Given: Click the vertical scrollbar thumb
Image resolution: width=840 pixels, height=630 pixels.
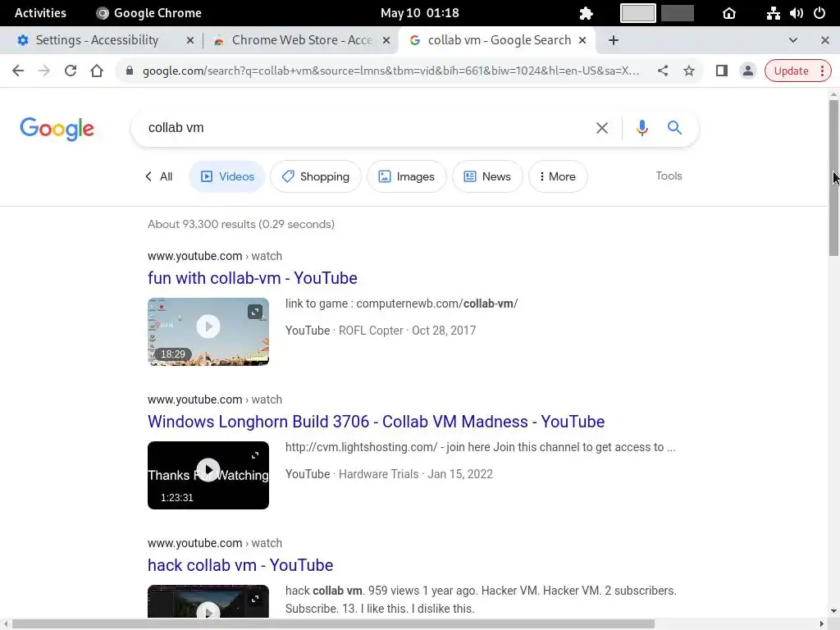Looking at the screenshot, I should point(833,178).
